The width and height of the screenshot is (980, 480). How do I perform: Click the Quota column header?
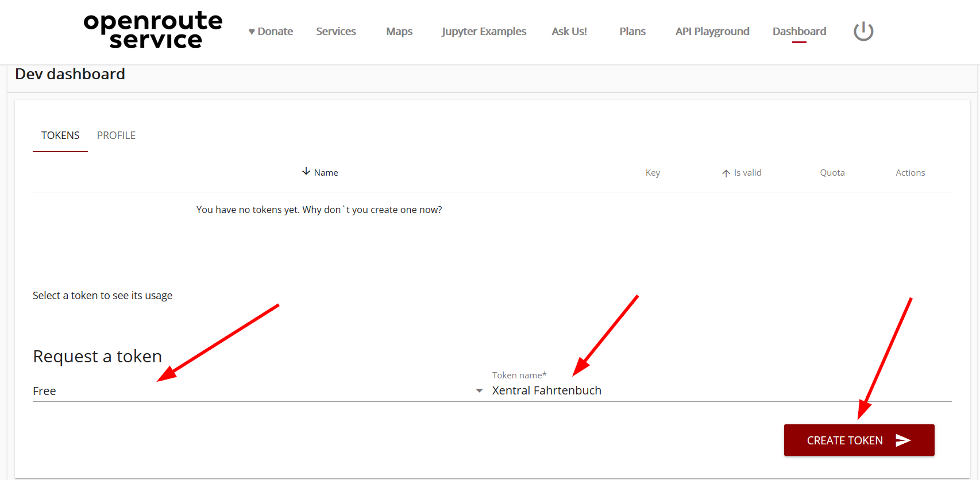pyautogui.click(x=832, y=173)
